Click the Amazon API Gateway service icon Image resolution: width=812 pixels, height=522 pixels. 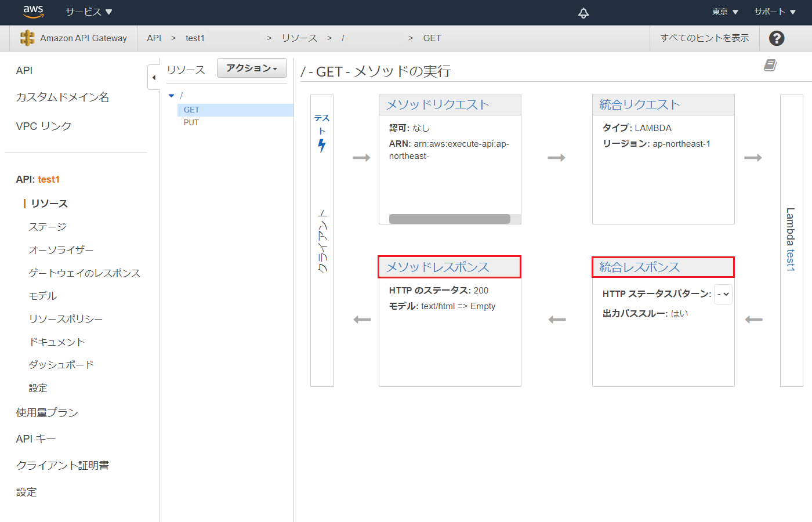(x=27, y=38)
